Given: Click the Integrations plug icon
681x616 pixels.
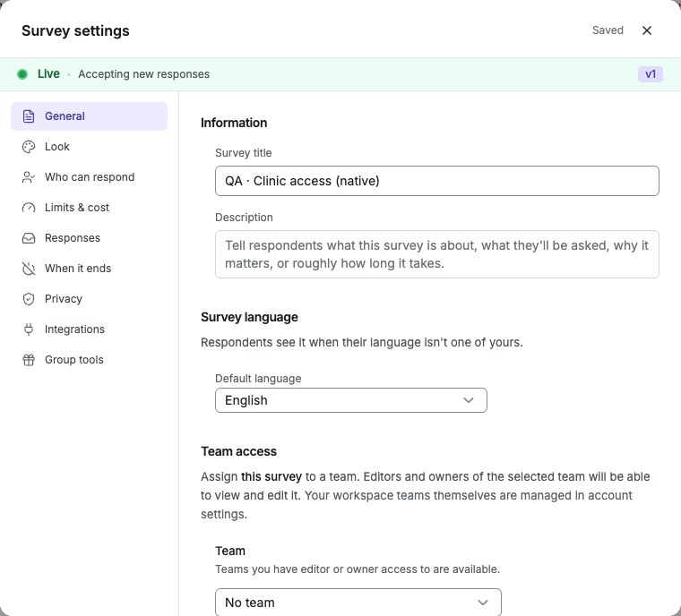Looking at the screenshot, I should tap(29, 329).
